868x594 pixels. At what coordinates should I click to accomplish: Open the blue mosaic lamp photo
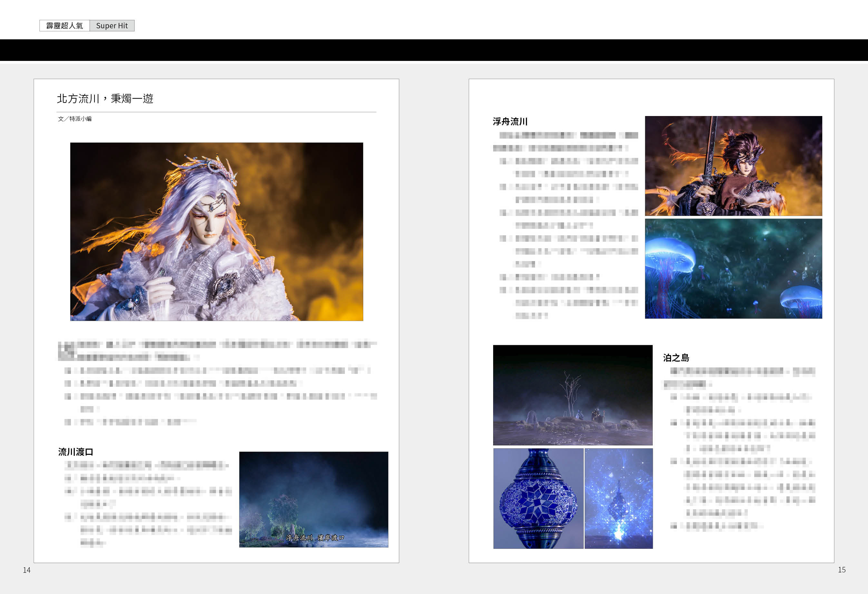(x=538, y=498)
